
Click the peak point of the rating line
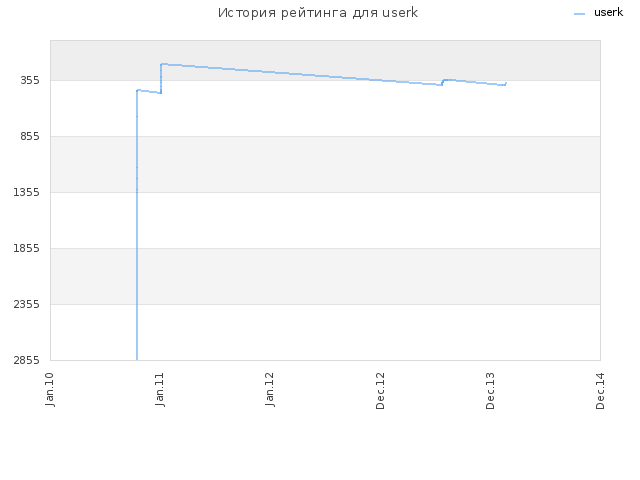point(162,64)
